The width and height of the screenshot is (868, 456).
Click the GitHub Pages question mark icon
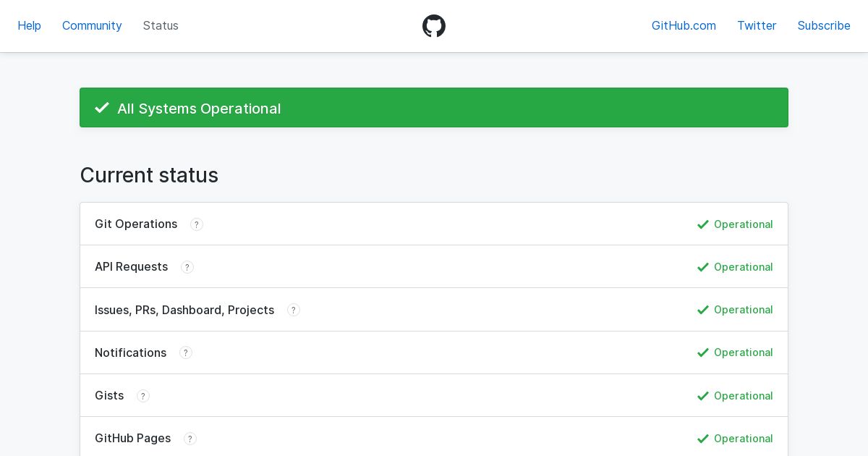[190, 439]
